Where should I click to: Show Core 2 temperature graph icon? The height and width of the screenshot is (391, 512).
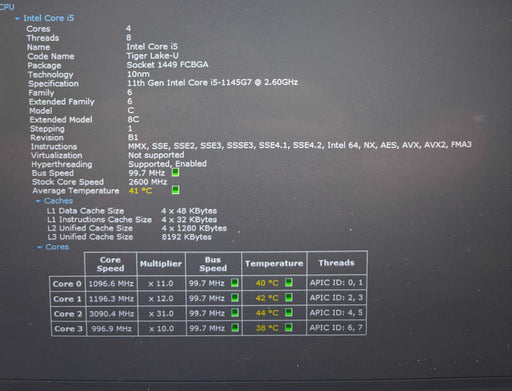(289, 312)
